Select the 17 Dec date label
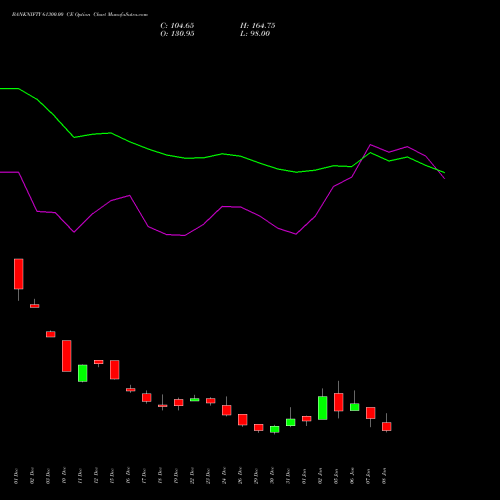 (144, 476)
